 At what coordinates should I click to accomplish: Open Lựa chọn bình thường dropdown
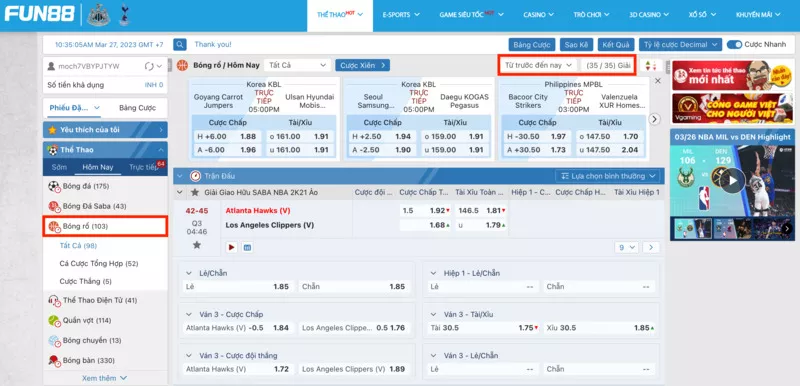(608, 176)
